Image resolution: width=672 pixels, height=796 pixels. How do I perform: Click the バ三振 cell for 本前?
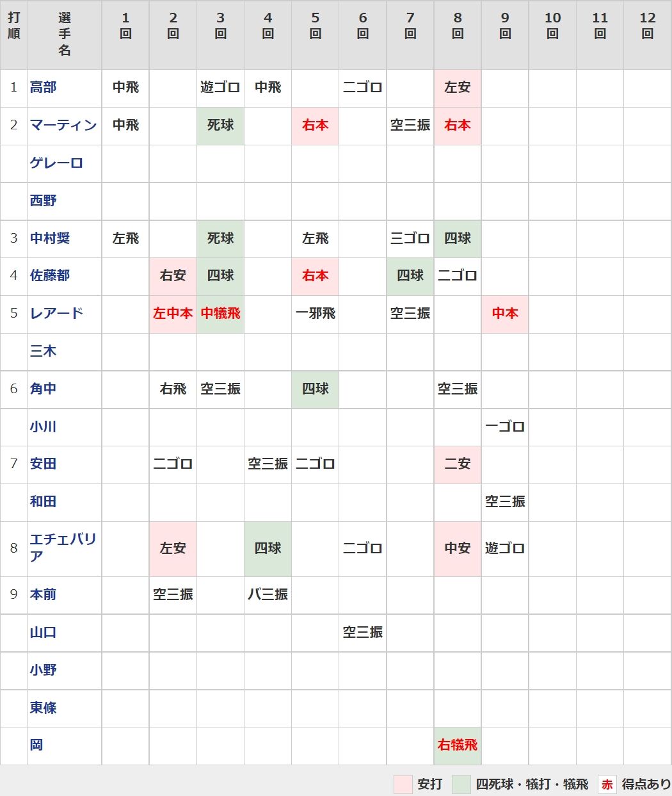268,594
